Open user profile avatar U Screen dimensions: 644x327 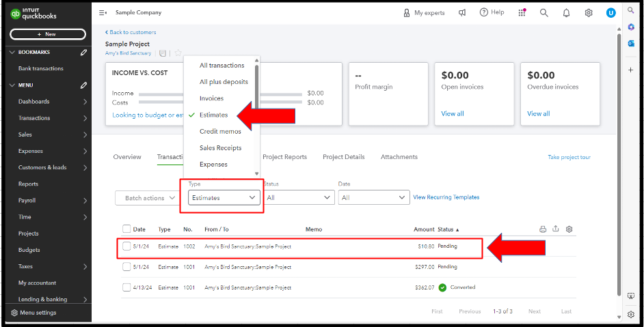(611, 13)
